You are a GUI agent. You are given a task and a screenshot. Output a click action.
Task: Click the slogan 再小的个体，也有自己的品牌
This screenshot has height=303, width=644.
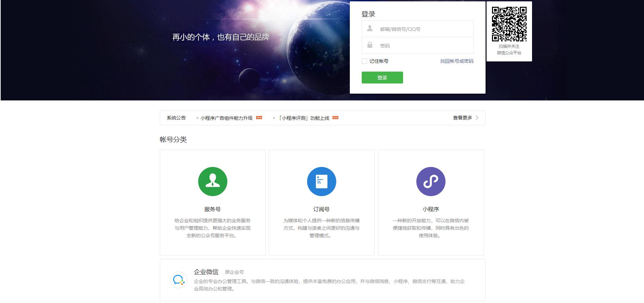coord(221,37)
